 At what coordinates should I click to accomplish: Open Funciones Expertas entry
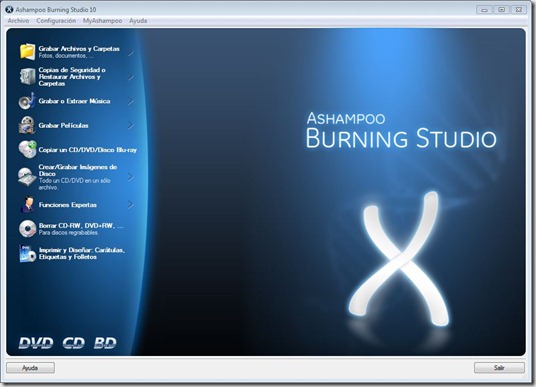pos(68,205)
